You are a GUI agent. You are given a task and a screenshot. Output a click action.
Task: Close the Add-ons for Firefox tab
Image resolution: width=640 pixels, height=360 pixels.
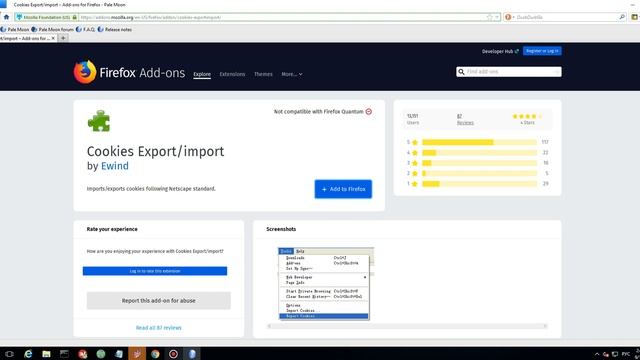53,38
